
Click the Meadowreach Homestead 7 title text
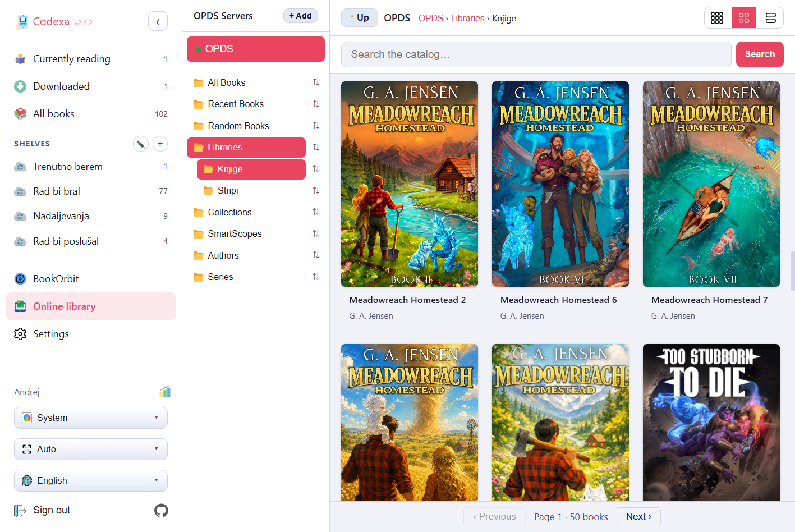click(x=709, y=300)
